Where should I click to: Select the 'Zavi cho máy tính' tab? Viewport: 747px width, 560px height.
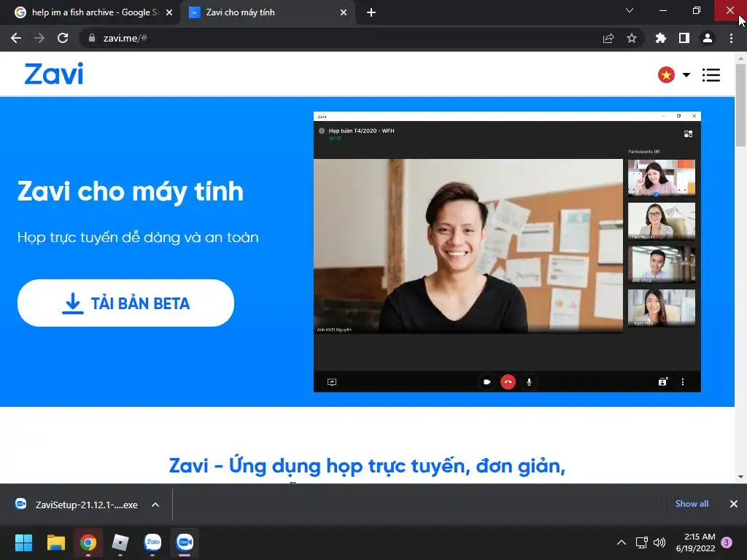[x=268, y=12]
